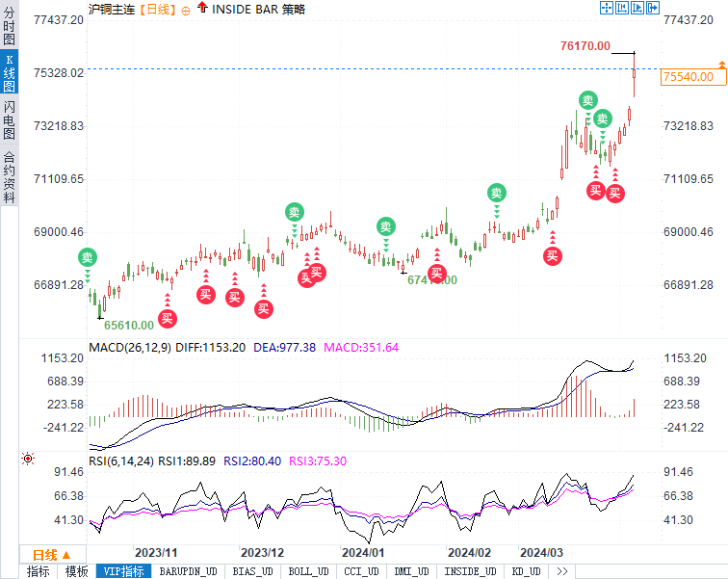
Task: Switch to the 模板 tab
Action: pos(77,571)
